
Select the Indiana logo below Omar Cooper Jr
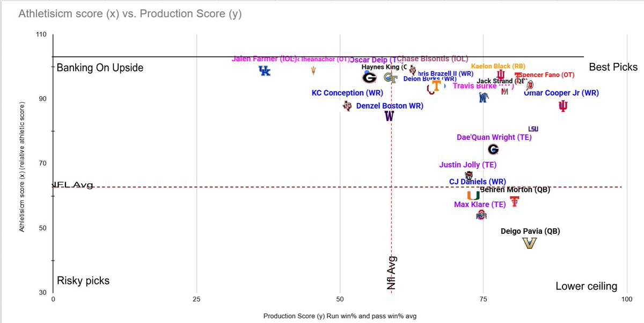[562, 106]
